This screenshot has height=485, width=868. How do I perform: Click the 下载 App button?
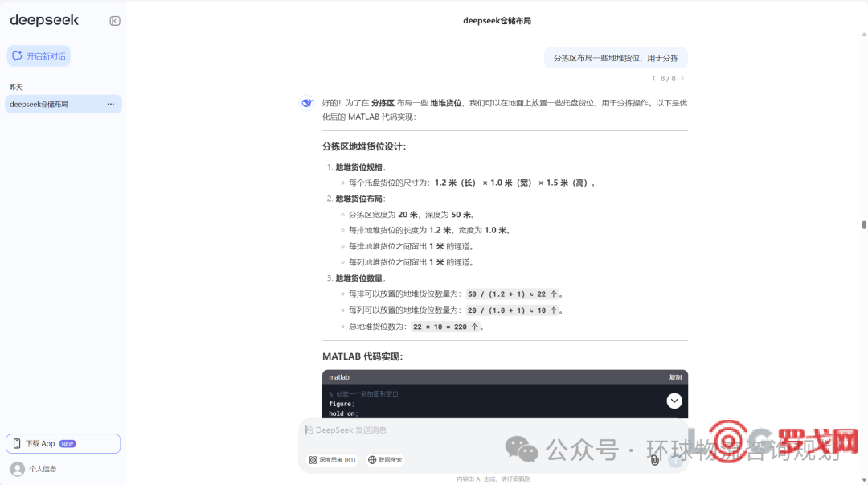pyautogui.click(x=63, y=443)
